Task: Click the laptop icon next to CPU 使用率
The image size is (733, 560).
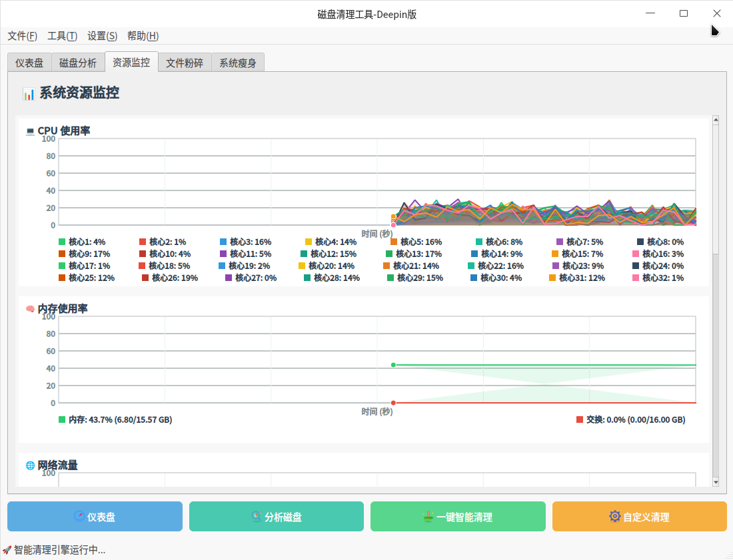Action: click(x=30, y=131)
